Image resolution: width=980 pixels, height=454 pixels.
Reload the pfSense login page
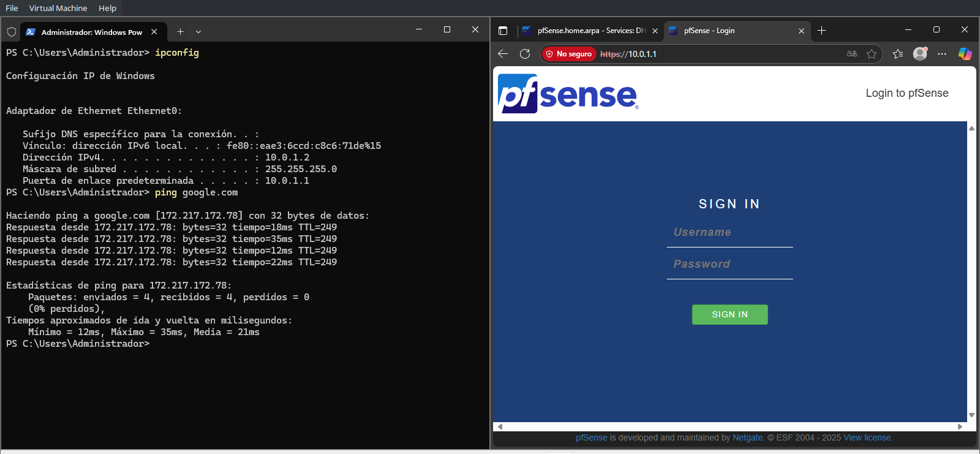click(x=525, y=54)
